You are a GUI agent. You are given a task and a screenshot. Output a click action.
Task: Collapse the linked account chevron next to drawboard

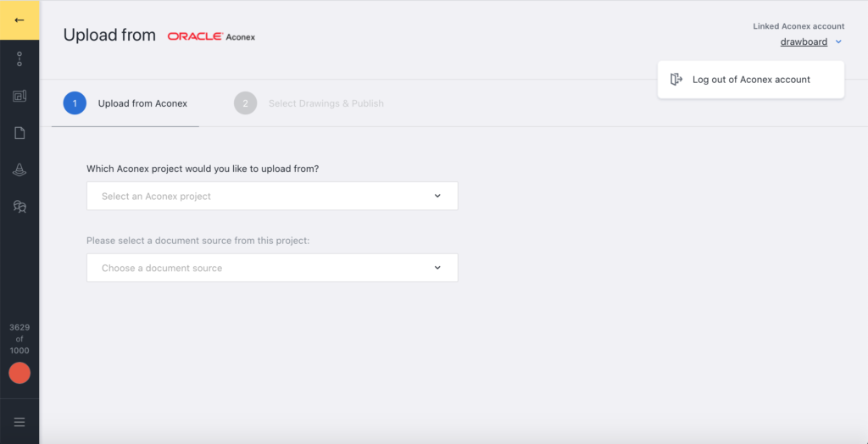[x=838, y=42]
